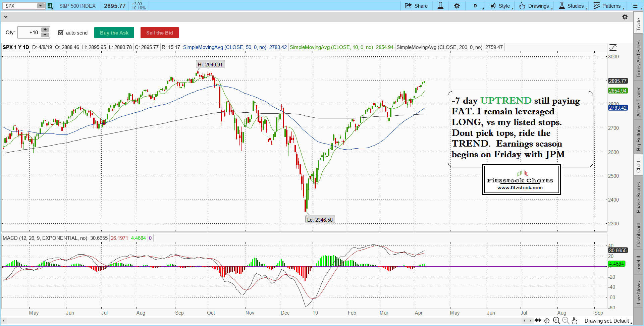The height and width of the screenshot is (326, 644).
Task: Collapse the trade bar with the chevron
Action: (6, 17)
